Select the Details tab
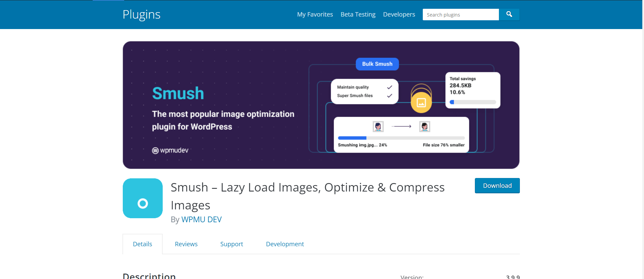This screenshot has width=644, height=279. 142,244
